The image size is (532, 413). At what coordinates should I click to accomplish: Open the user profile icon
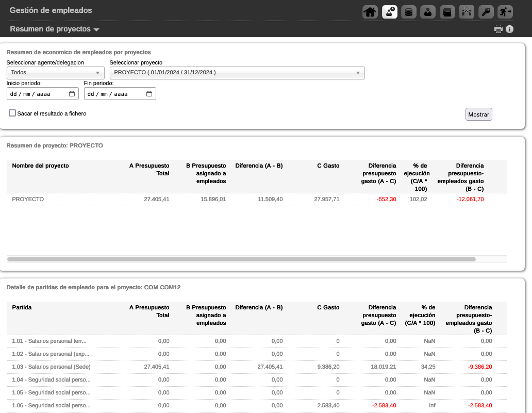point(428,11)
